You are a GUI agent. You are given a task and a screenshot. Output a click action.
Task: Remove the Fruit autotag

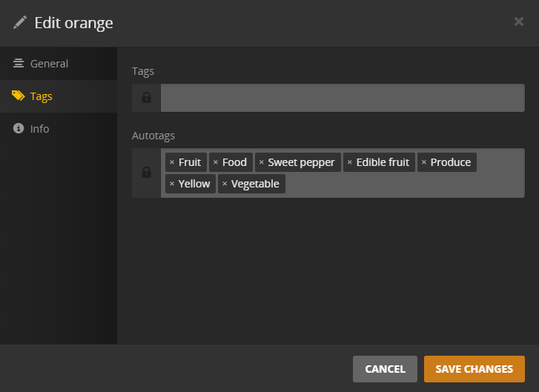[172, 162]
